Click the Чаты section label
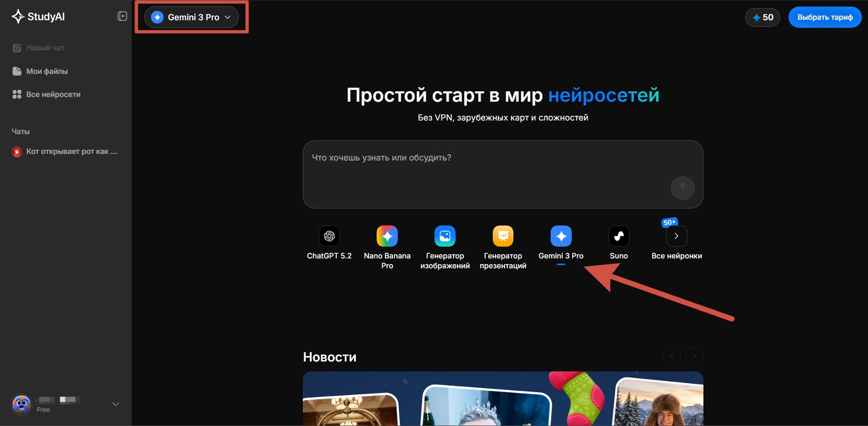 pos(21,132)
